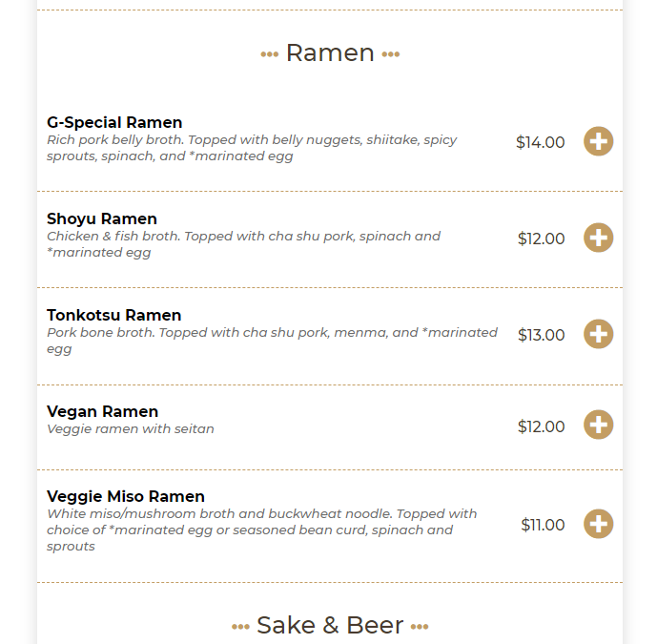The image size is (657, 644).
Task: Click the $13.00 price of Tonkotsu Ramen
Action: tap(541, 335)
